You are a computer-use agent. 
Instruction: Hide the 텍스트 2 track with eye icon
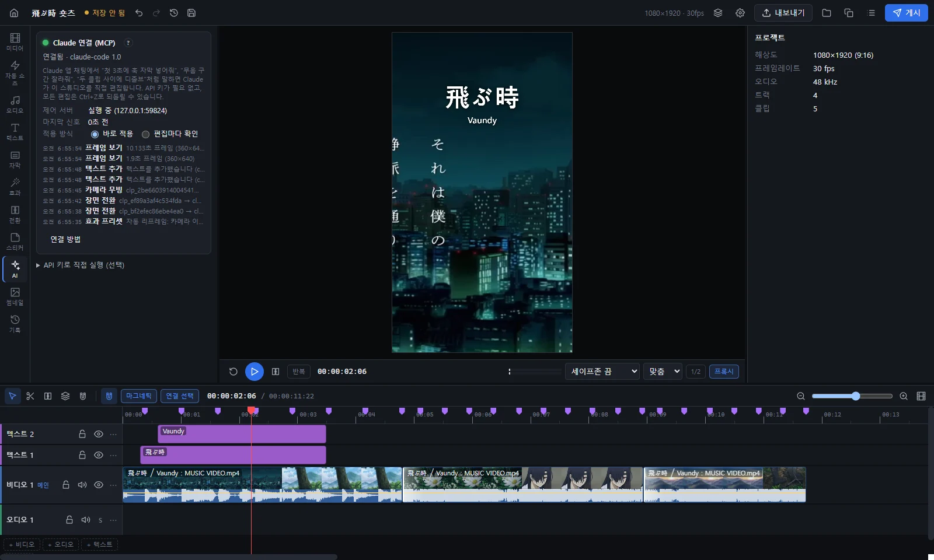coord(99,434)
